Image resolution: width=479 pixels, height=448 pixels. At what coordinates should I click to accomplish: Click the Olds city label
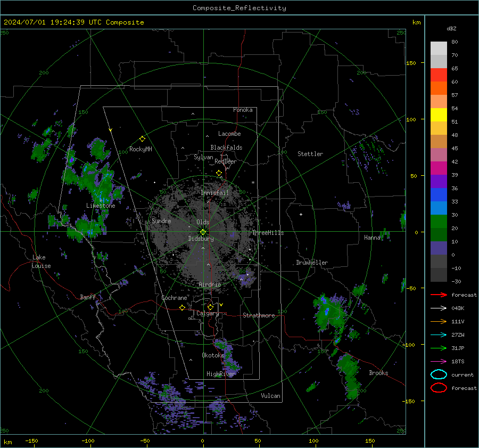tap(203, 222)
